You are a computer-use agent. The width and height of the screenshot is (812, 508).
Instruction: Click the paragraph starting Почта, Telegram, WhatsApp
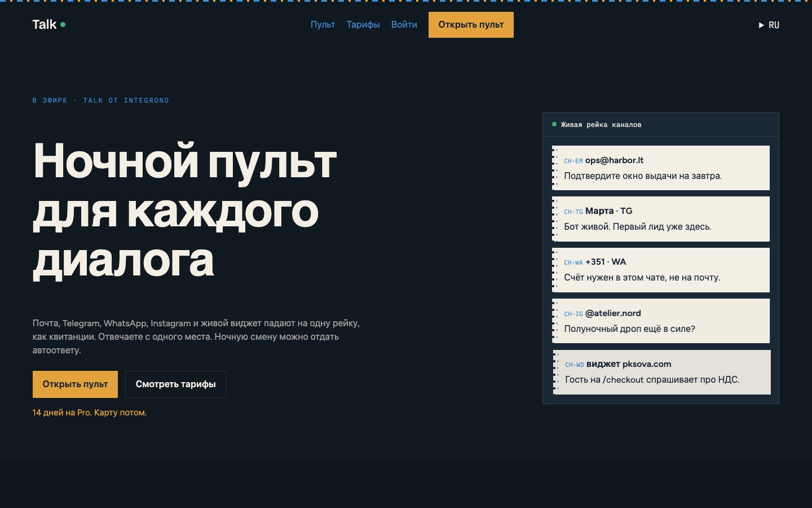point(196,336)
